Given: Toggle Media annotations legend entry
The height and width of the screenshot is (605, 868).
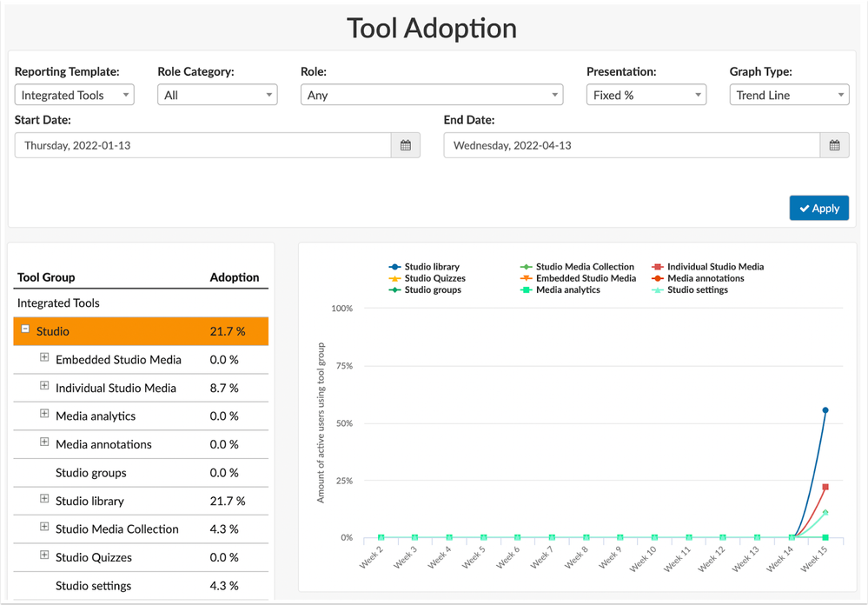Looking at the screenshot, I should pyautogui.click(x=698, y=278).
